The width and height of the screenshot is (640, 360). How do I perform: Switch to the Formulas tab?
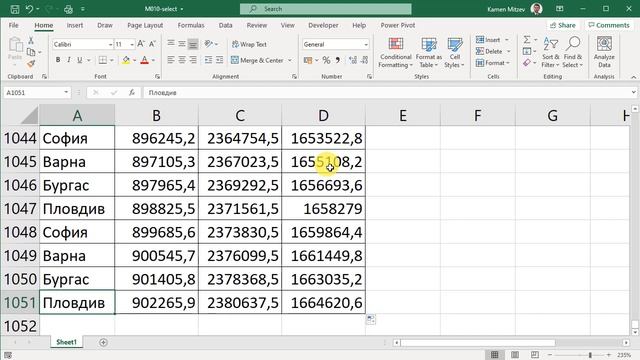[x=191, y=25]
